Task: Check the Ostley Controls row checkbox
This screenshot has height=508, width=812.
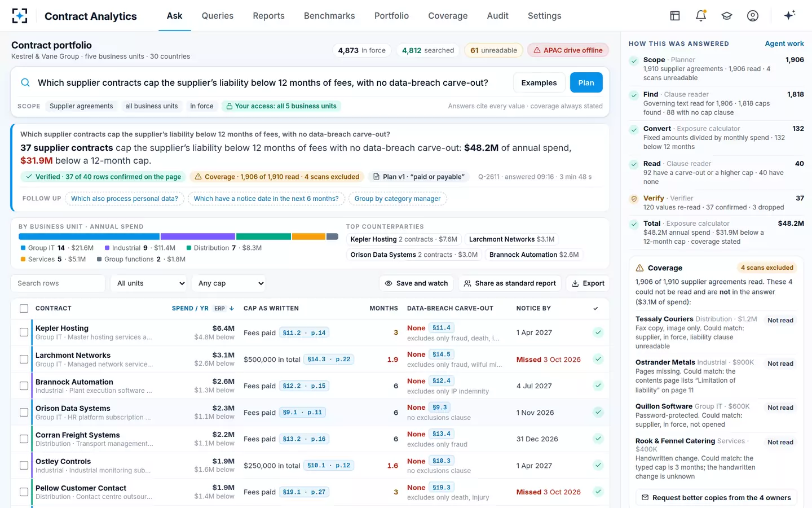Action: [24, 465]
